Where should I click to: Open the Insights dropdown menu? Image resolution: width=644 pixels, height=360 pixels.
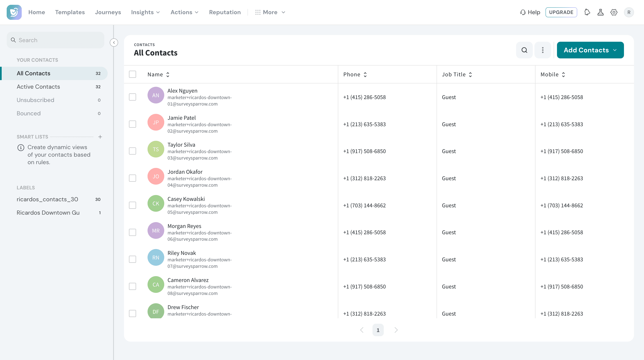145,12
